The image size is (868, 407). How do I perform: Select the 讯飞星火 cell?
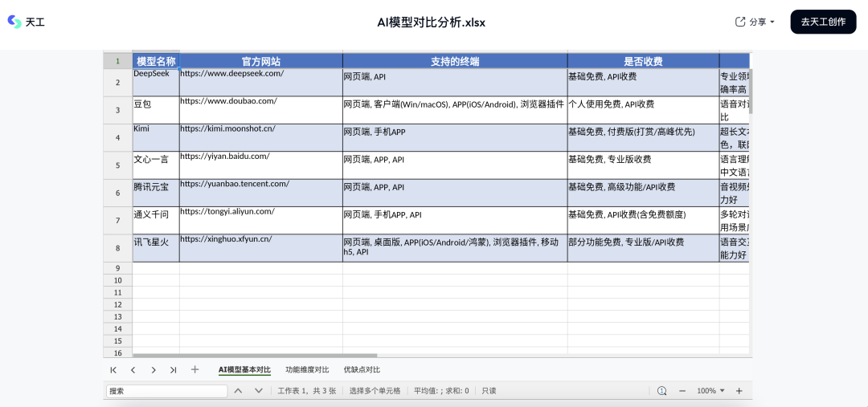pos(156,248)
